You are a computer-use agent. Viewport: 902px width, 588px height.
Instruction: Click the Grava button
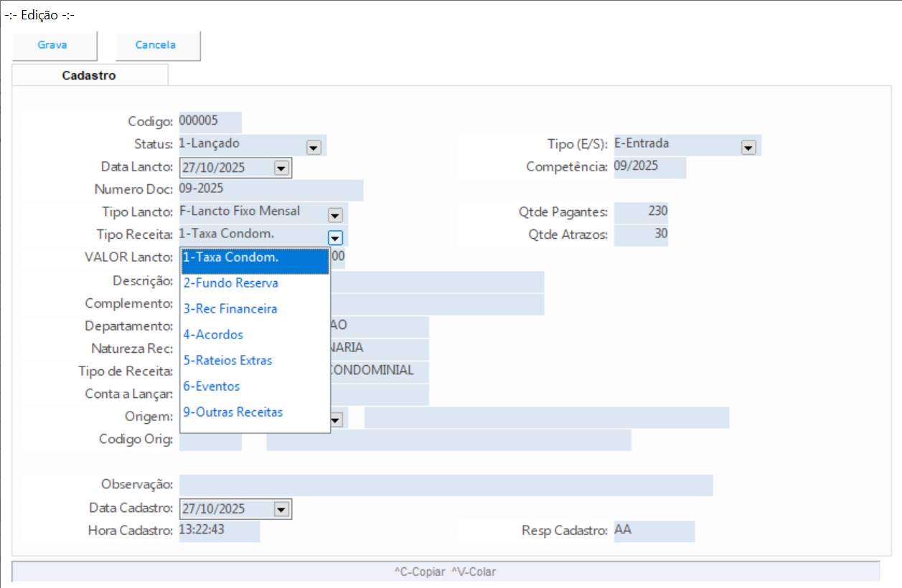pos(53,45)
